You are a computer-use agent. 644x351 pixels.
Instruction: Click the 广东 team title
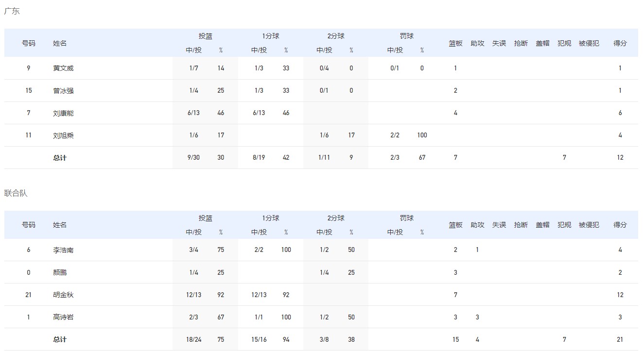tap(12, 11)
